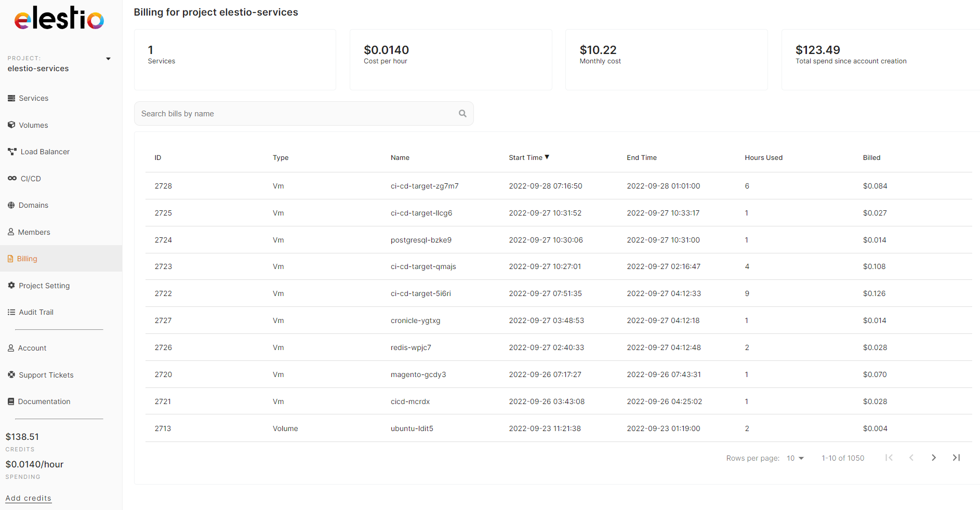Click the Add credits link
Image resolution: width=980 pixels, height=510 pixels.
[x=29, y=498]
